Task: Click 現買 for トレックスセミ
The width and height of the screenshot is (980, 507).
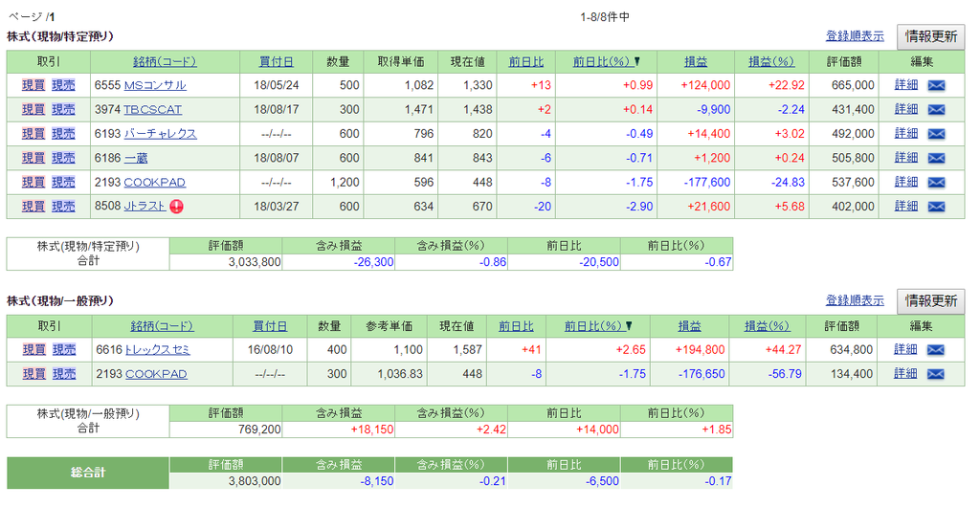Action: (x=34, y=350)
